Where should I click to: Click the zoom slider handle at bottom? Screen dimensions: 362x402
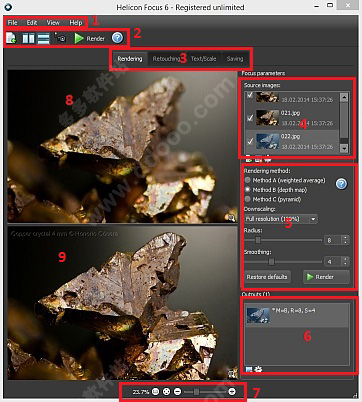coord(197,392)
